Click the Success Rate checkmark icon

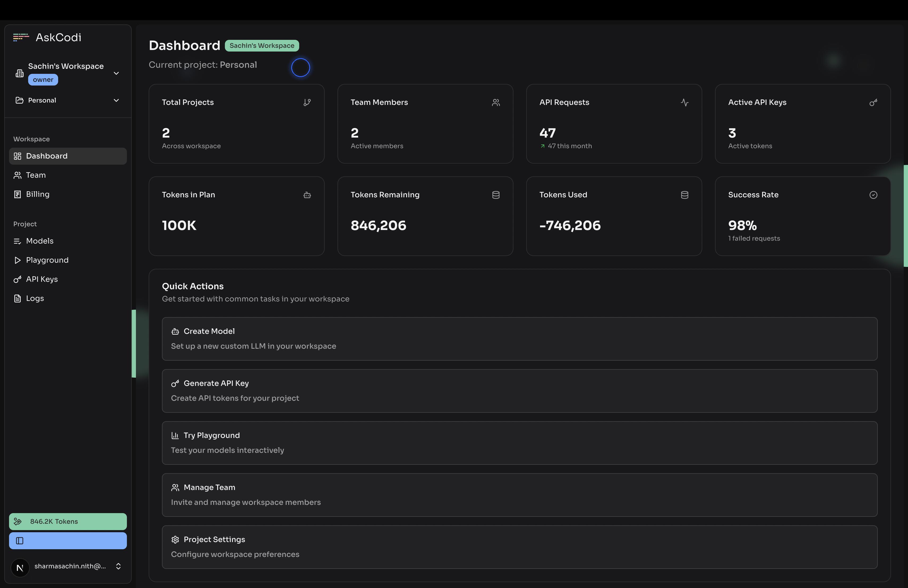coord(873,195)
